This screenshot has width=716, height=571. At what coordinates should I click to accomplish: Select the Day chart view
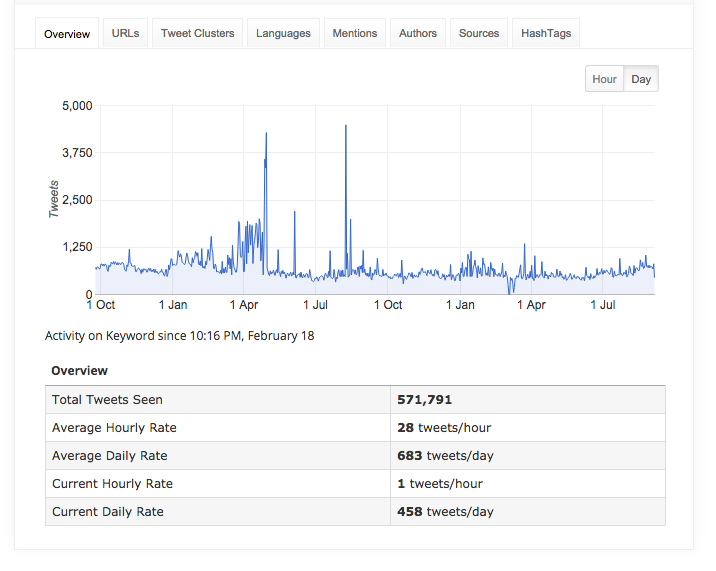tap(641, 79)
